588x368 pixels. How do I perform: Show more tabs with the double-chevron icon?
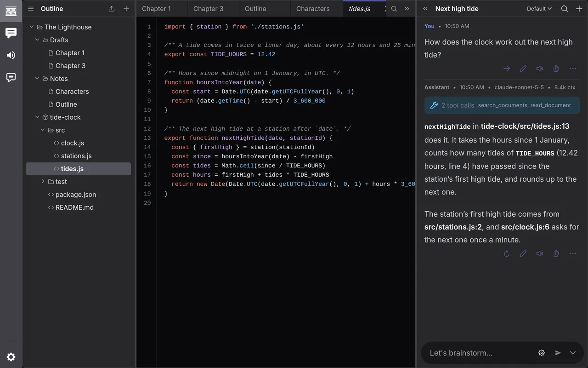tap(407, 9)
